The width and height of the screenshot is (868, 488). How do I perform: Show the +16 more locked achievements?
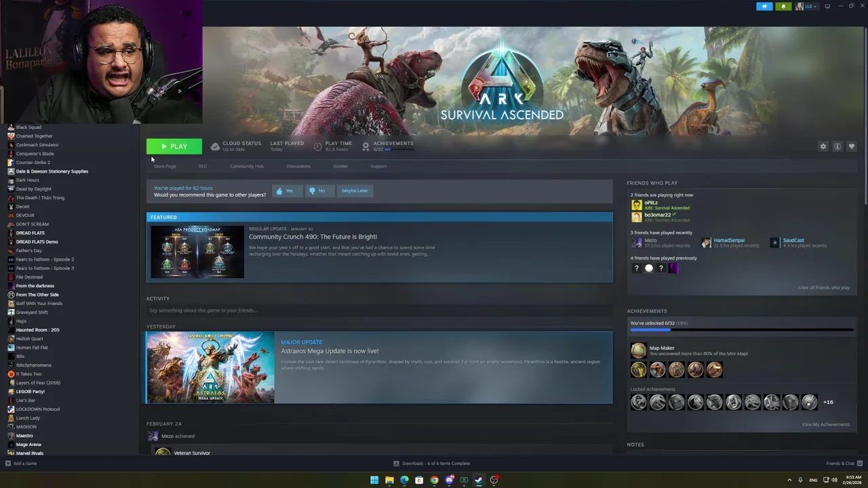828,403
